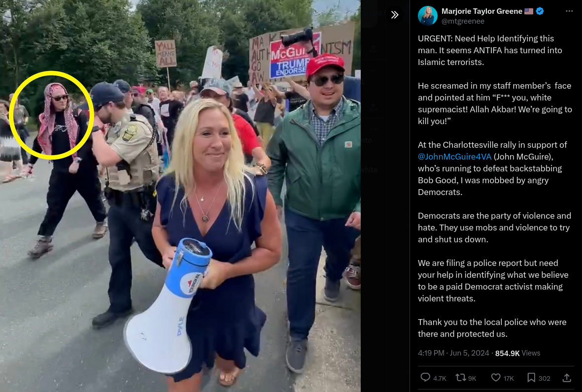Follow the @JohnMcGuire4VA mention link

coord(454,157)
